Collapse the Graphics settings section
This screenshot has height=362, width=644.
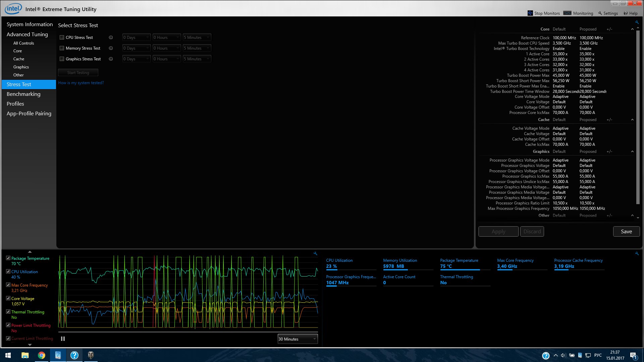pos(632,152)
